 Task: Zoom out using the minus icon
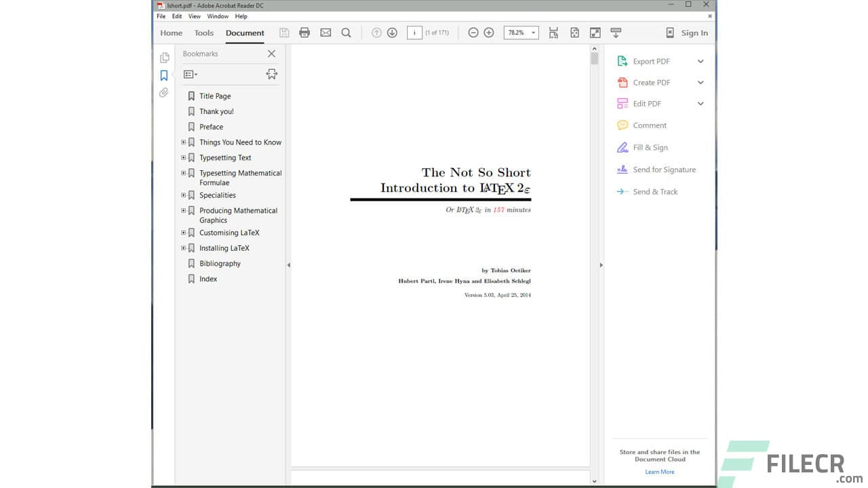(x=473, y=32)
